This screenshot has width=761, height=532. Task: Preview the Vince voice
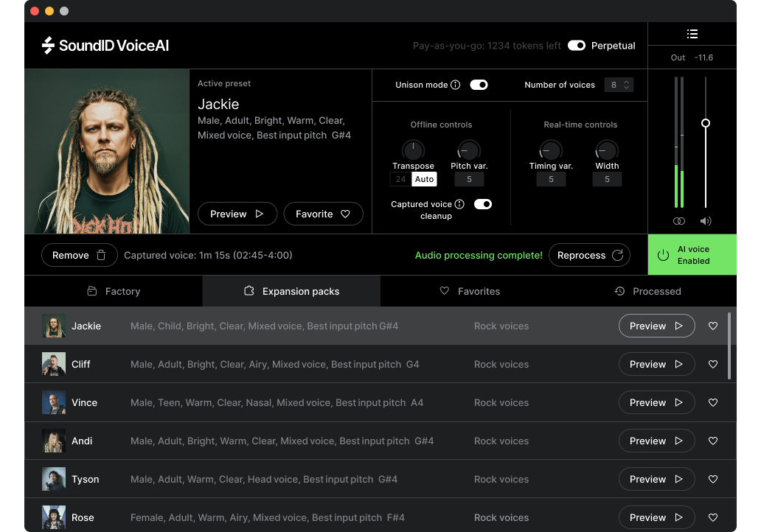[x=656, y=402]
